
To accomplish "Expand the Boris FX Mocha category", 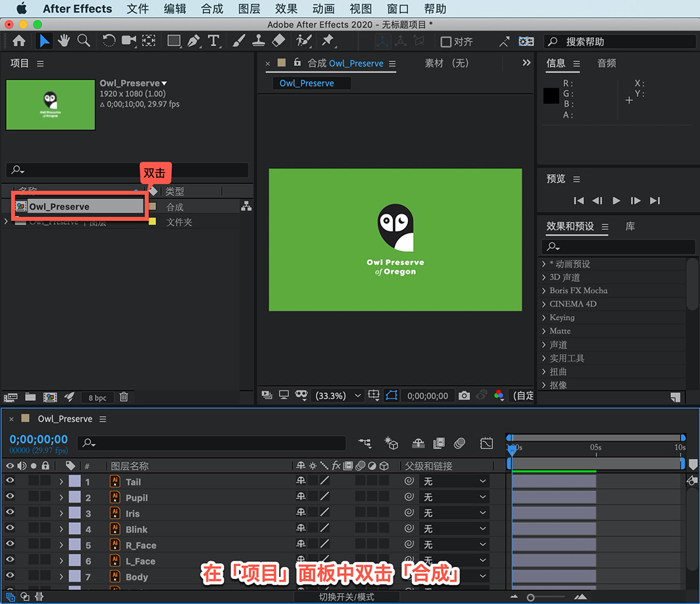I will coord(544,291).
